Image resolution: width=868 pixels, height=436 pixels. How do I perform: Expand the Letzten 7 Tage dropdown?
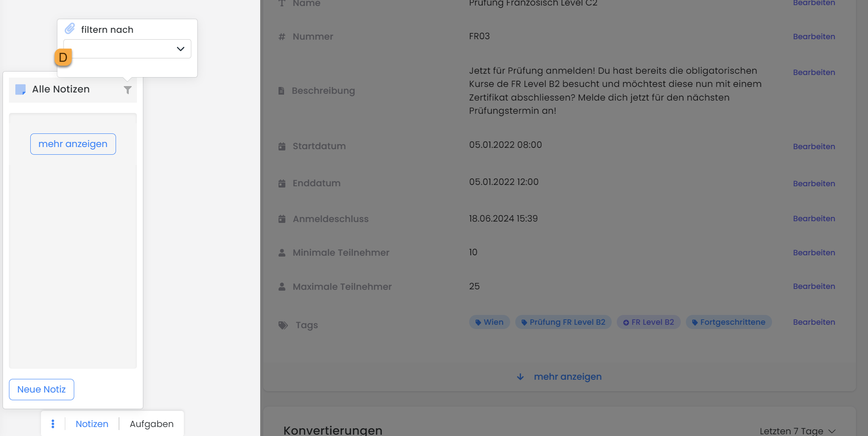coord(797,431)
